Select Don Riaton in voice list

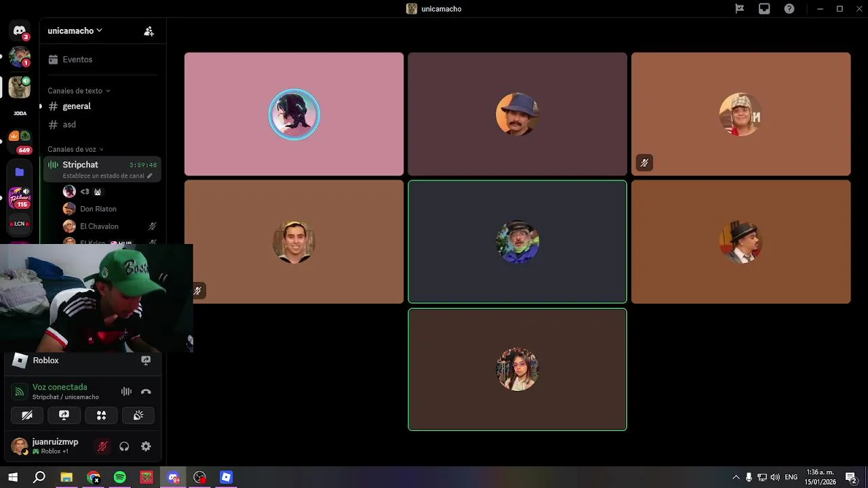[102, 209]
